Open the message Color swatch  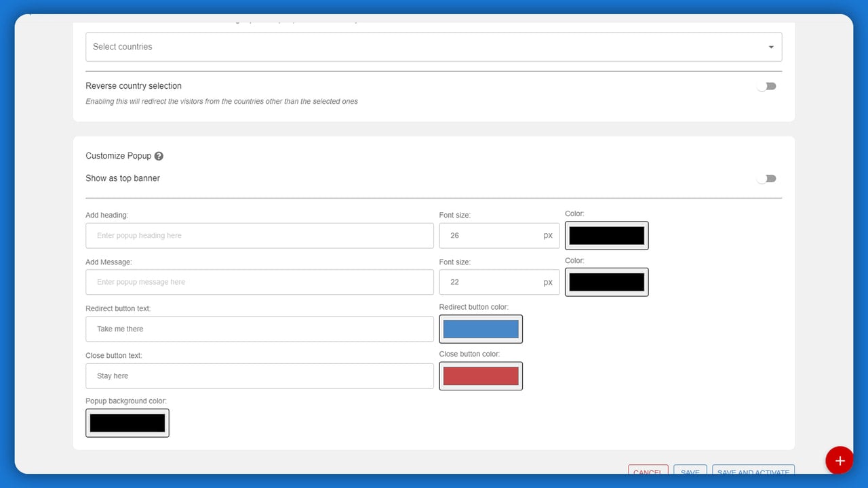pos(606,282)
